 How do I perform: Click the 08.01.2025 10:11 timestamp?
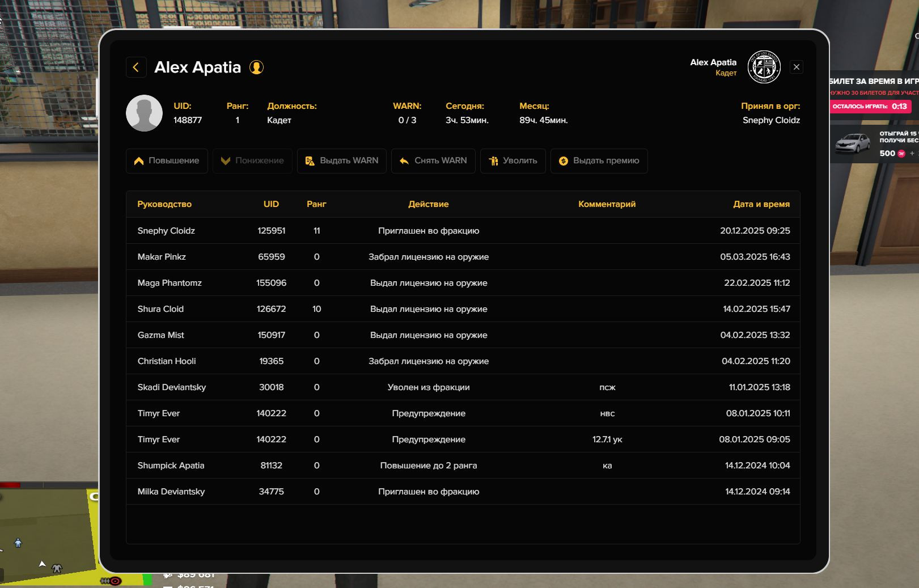758,413
